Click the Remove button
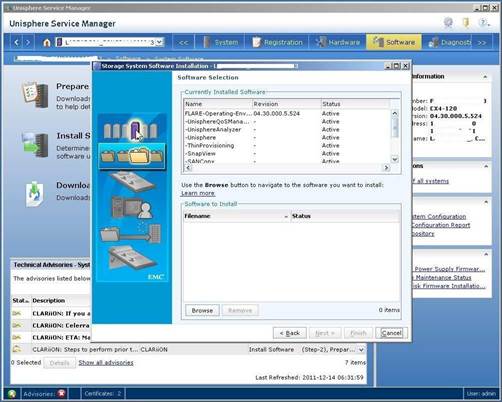The width and height of the screenshot is (502, 402). tap(240, 310)
